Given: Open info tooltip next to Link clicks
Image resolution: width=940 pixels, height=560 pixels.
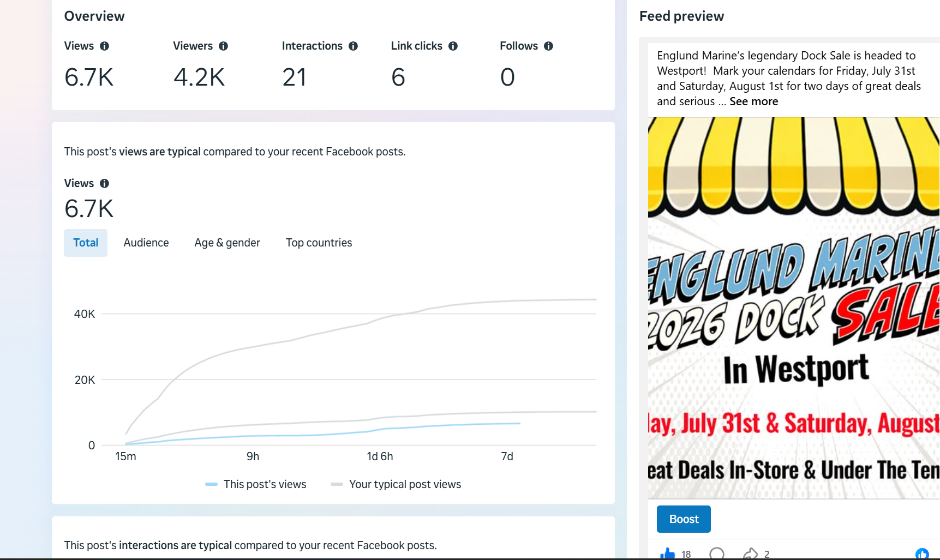Looking at the screenshot, I should (453, 46).
